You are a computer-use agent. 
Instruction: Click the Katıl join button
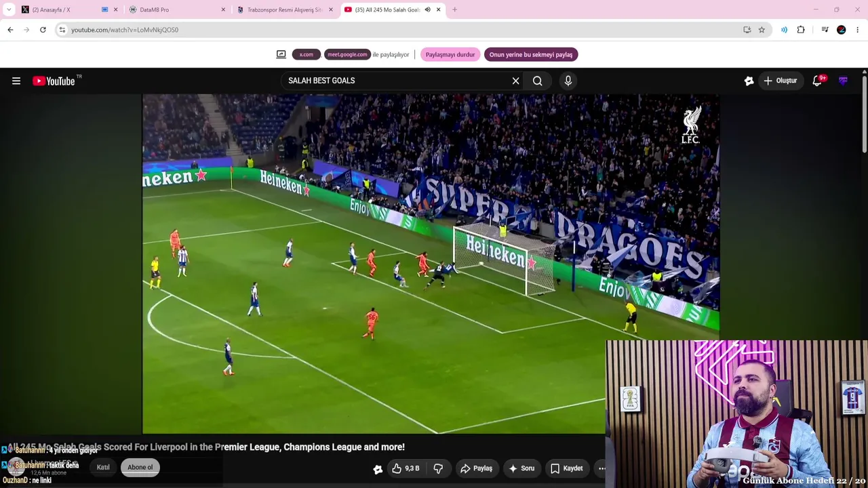point(103,467)
